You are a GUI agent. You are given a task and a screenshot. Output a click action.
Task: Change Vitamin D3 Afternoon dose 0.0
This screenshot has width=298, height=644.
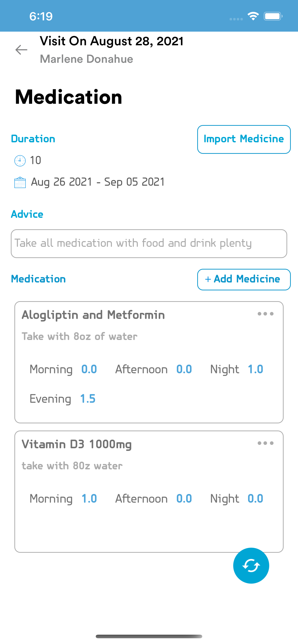[x=184, y=499]
